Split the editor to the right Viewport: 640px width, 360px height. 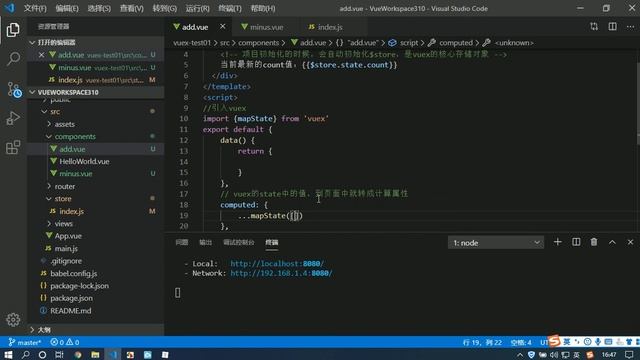pyautogui.click(x=612, y=27)
